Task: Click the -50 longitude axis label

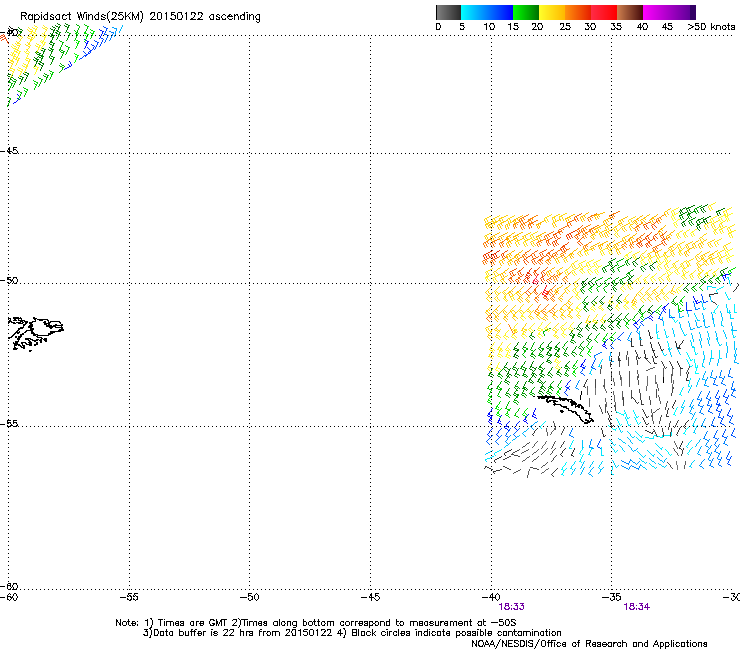Action: [x=250, y=597]
